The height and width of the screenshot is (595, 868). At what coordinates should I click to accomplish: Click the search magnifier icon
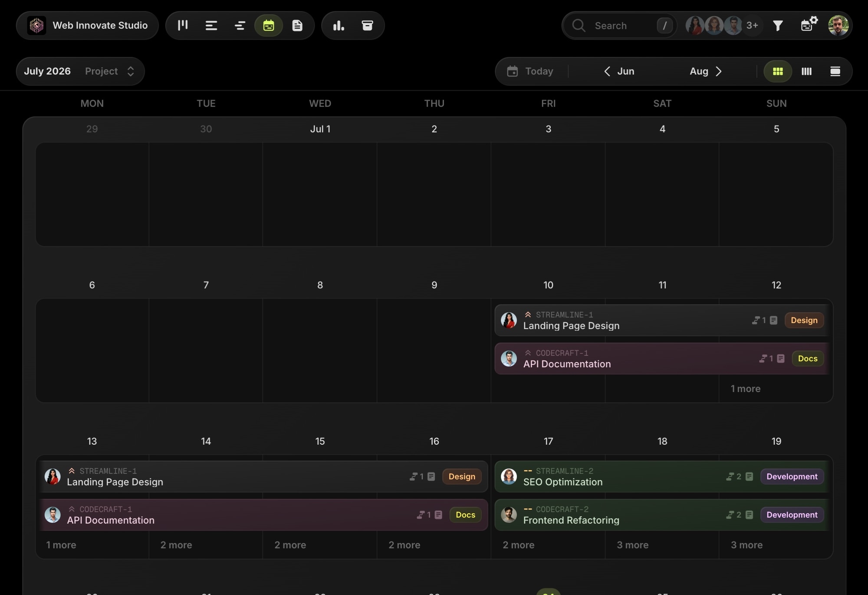[579, 26]
